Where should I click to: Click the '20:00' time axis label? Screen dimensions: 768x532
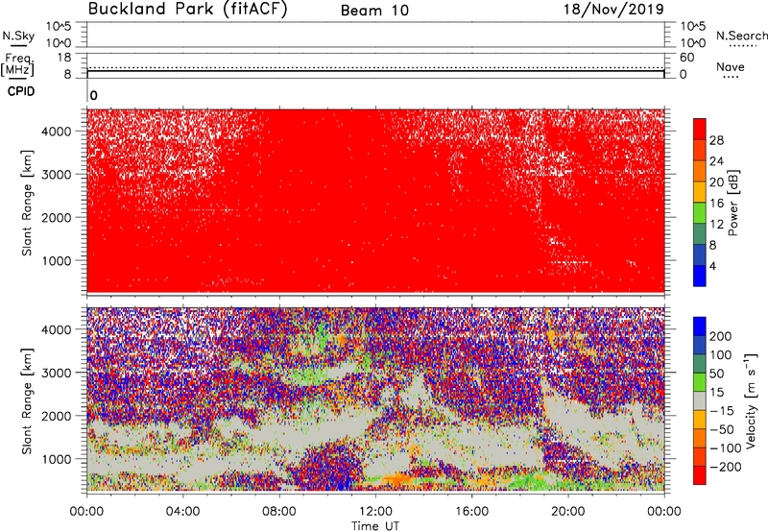point(568,512)
